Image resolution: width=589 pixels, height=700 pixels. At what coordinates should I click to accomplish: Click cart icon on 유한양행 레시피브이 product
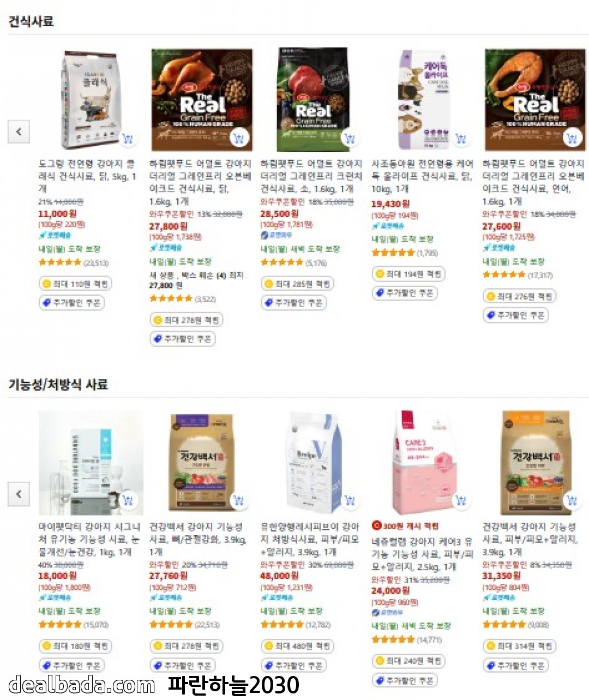point(350,500)
